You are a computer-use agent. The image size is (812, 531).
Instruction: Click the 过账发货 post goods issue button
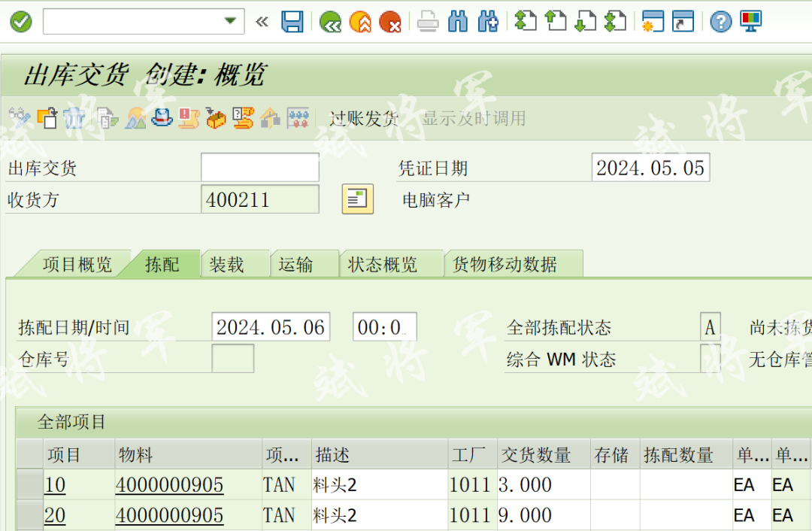[364, 119]
